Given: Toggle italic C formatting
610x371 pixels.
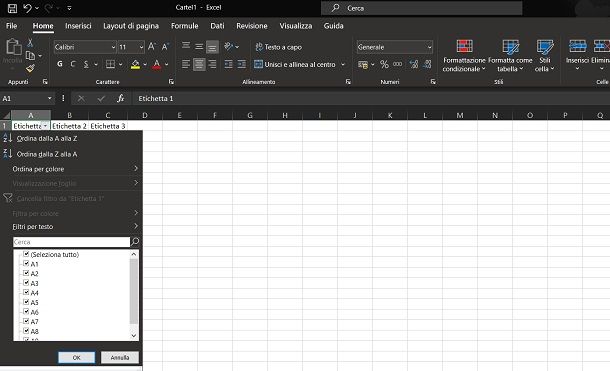Looking at the screenshot, I should coord(73,64).
